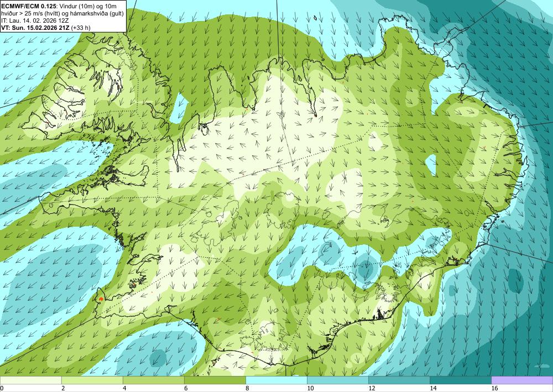Click the 12–14 teal legend swatch
The image size is (553, 392).
[x=399, y=380]
